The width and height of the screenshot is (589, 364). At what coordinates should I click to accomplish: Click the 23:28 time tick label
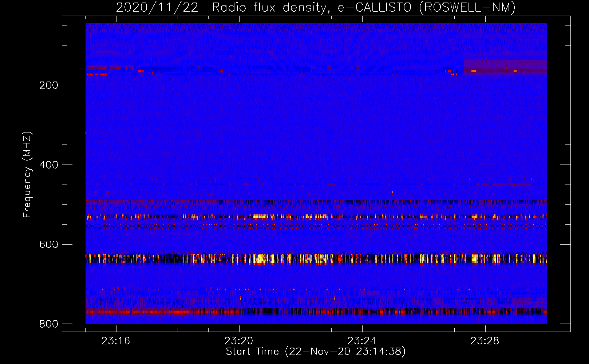(485, 341)
